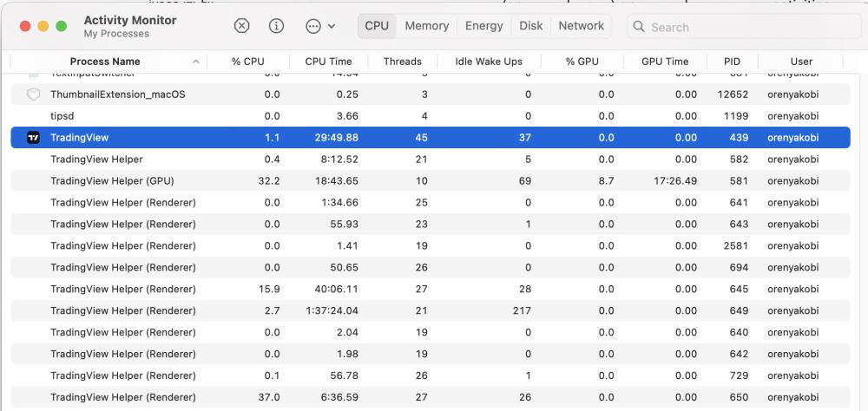Select the TradingView Helper process
This screenshot has width=868, height=411.
(431, 160)
